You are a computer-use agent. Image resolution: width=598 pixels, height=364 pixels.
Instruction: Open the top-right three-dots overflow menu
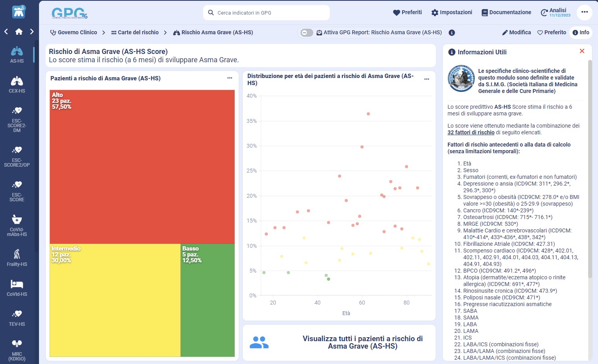point(585,12)
